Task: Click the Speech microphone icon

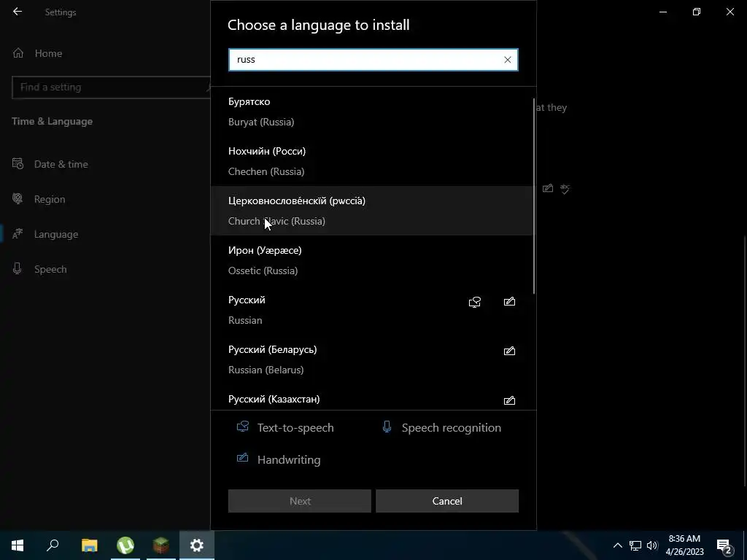Action: coord(18,269)
